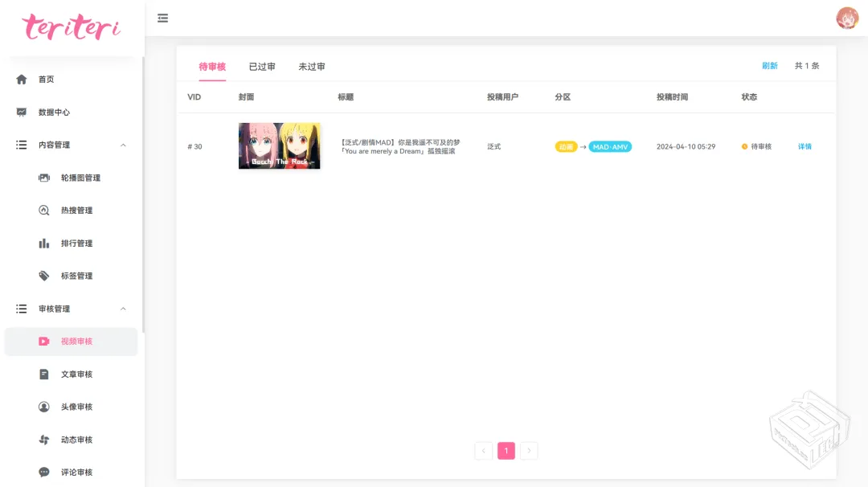Open 详情 for video #30
The width and height of the screenshot is (868, 487).
[x=805, y=147]
